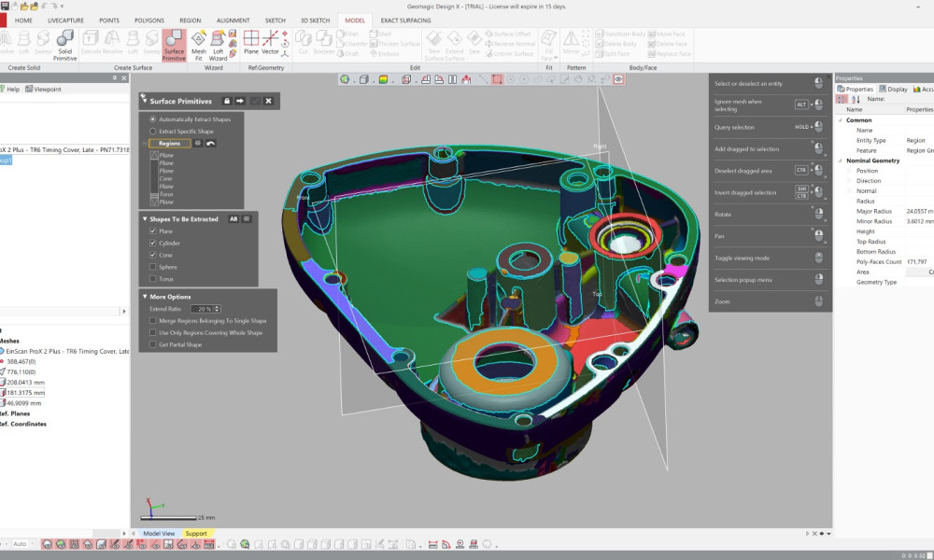Collapse the Common properties group
This screenshot has width=934, height=560.
[x=841, y=120]
